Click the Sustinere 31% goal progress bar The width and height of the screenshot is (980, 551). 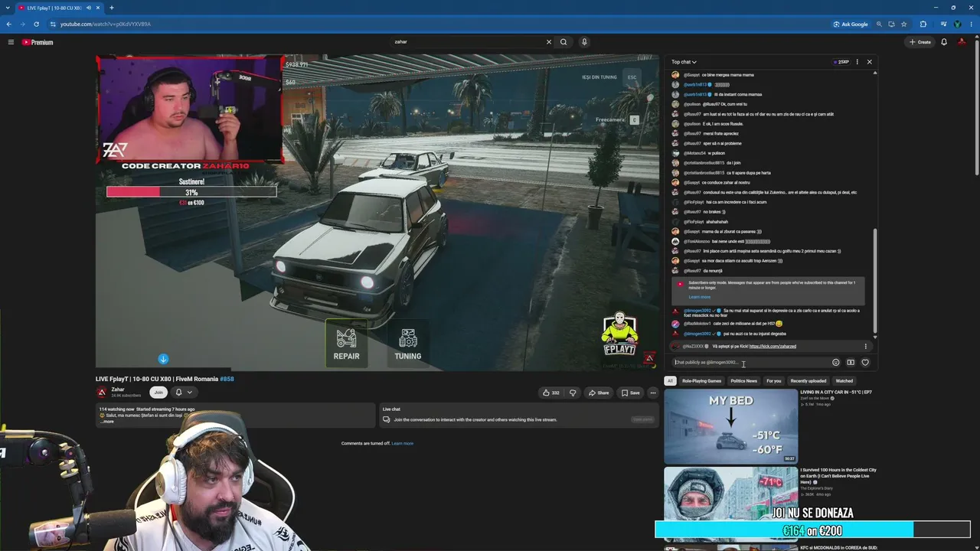coord(191,192)
